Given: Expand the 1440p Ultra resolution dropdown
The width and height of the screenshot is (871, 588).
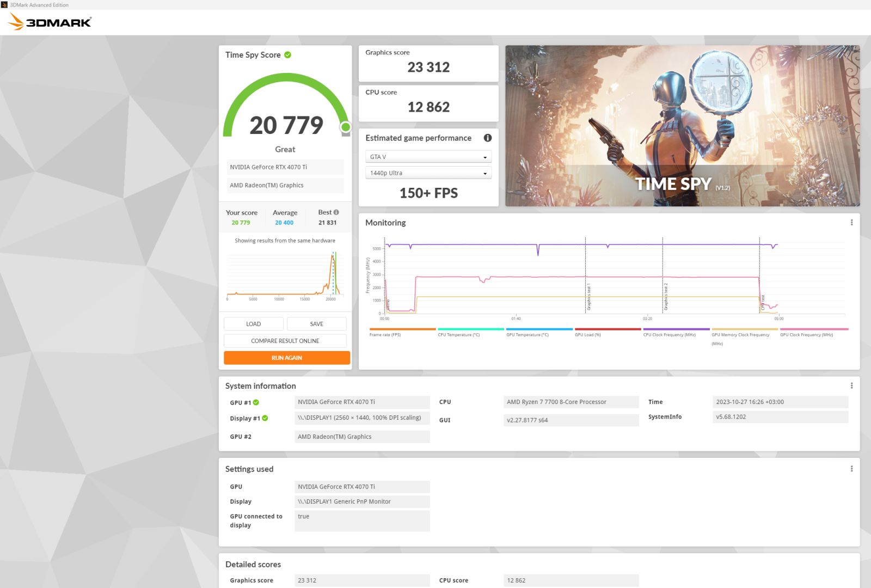Looking at the screenshot, I should coord(428,173).
